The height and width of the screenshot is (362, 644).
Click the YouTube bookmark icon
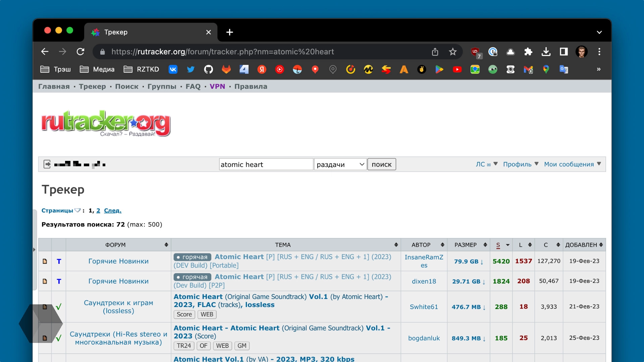(457, 69)
